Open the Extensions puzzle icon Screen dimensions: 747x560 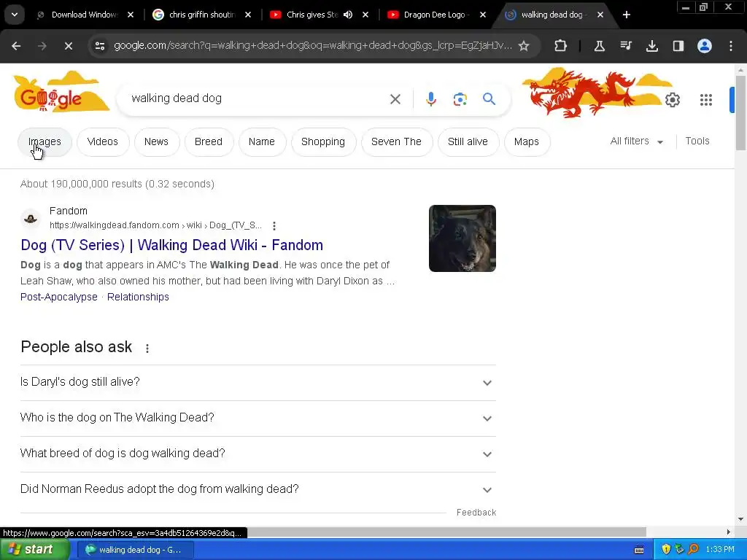click(x=561, y=46)
